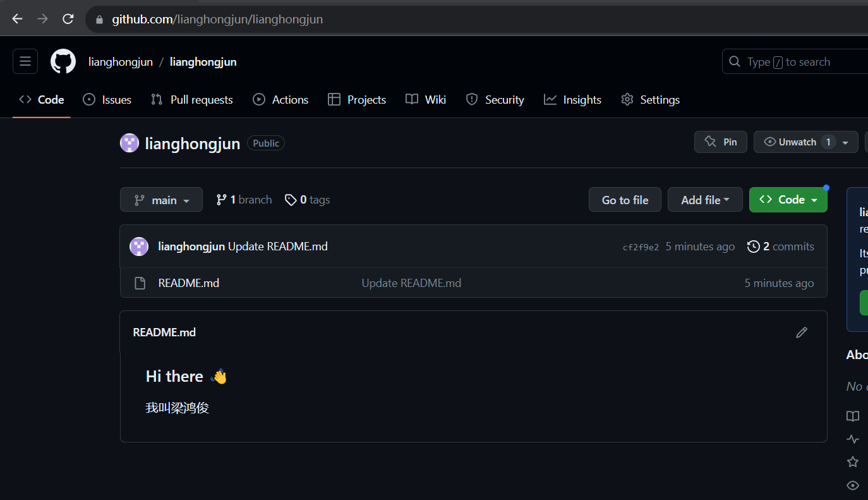This screenshot has width=868, height=500.
Task: Open the Actions tab
Action: [280, 100]
